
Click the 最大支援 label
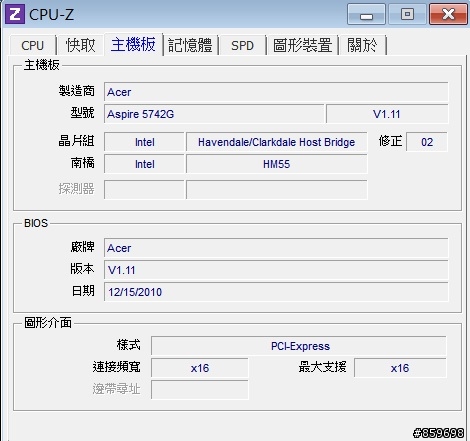tap(322, 367)
